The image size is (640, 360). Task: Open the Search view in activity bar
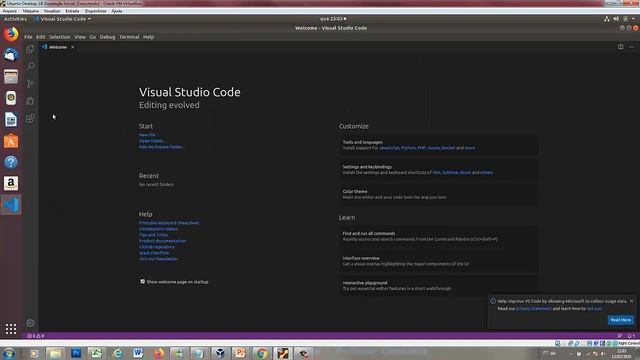tap(30, 66)
